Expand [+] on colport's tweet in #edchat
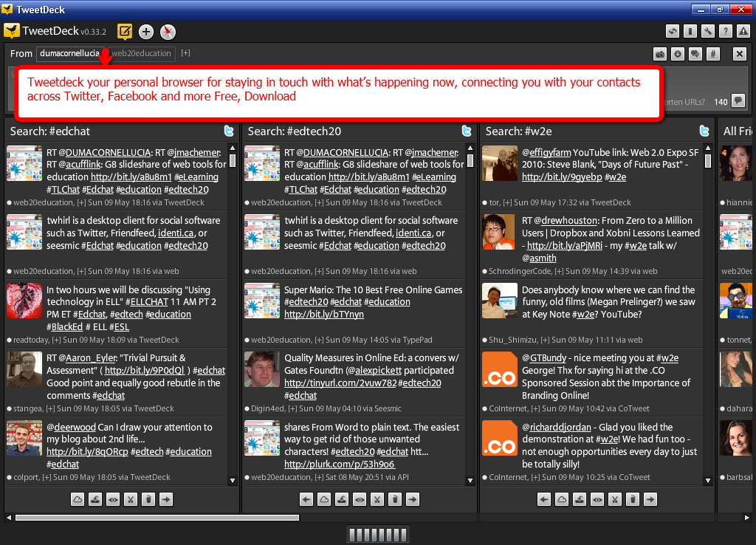The image size is (756, 545). click(47, 478)
